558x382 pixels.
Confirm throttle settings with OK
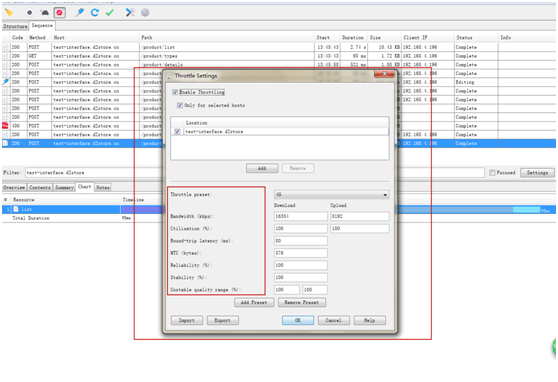298,320
